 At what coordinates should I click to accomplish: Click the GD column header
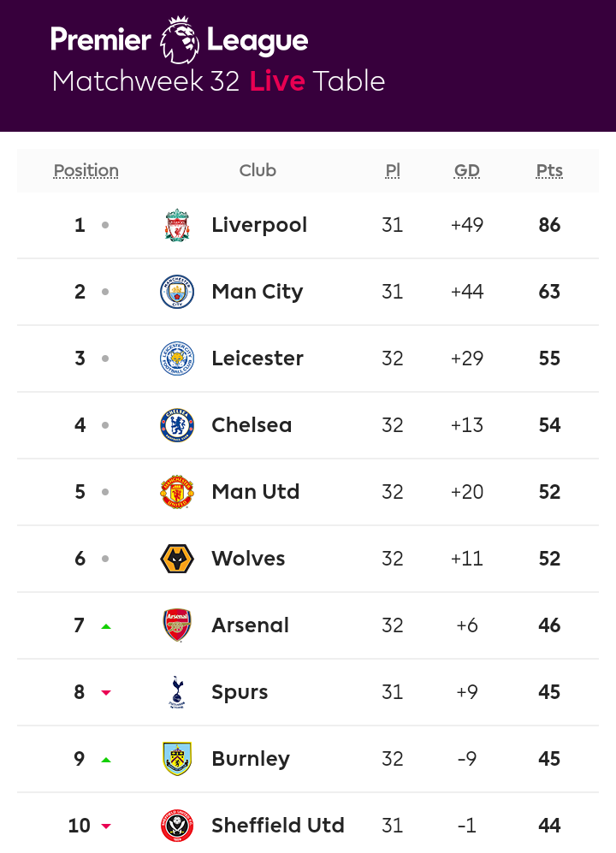[467, 170]
